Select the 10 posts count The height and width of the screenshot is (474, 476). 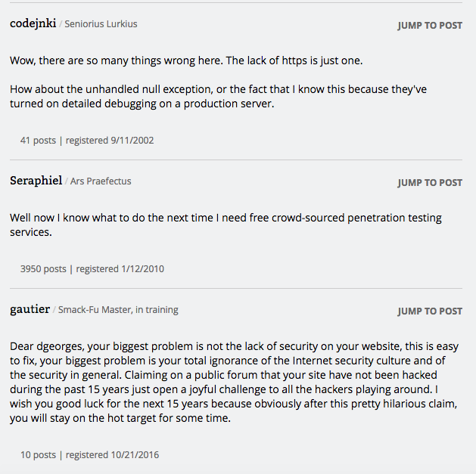click(x=38, y=455)
